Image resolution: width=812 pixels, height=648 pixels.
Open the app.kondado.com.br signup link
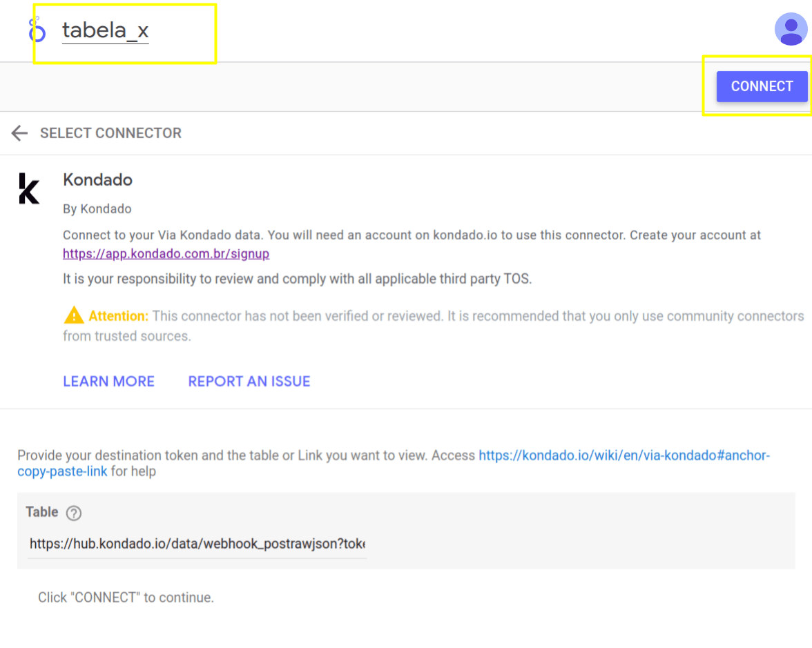pos(166,254)
